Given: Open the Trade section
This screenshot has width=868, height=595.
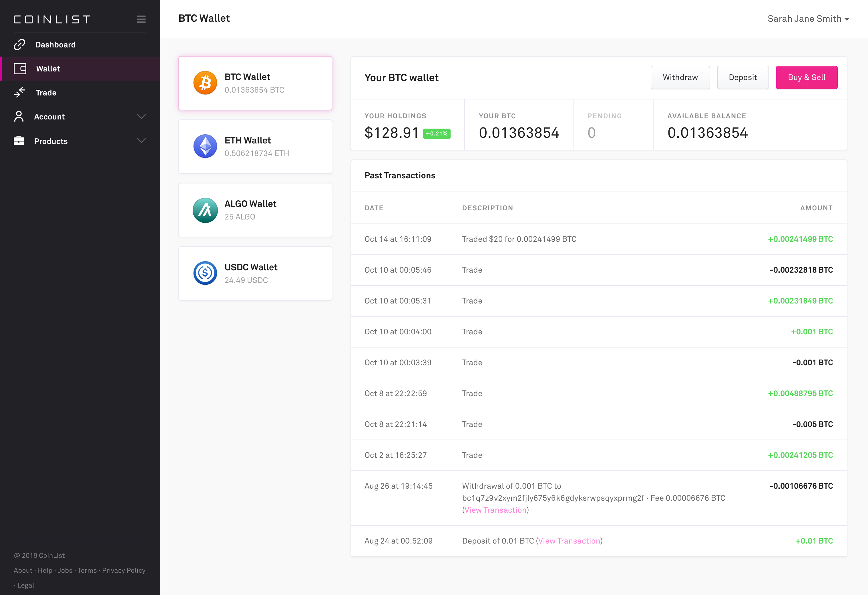Looking at the screenshot, I should [x=46, y=93].
